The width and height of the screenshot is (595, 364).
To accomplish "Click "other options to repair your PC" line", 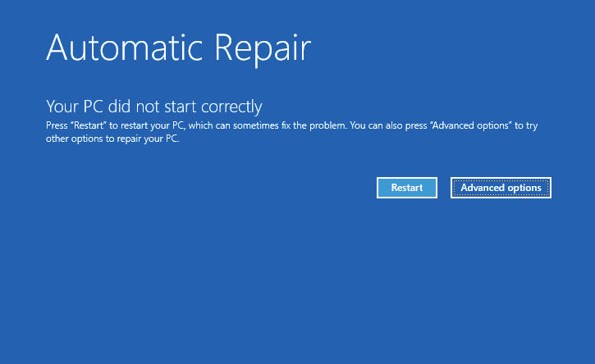I will (112, 139).
